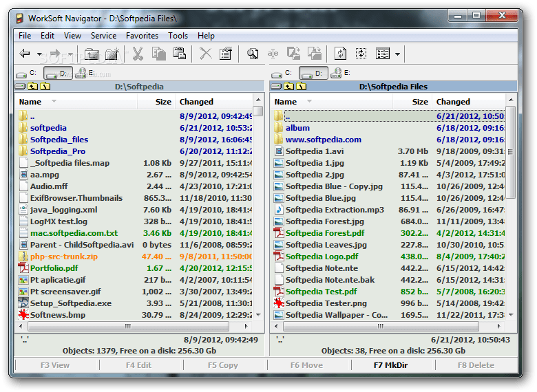Open the Edit menu
Viewport: 537px width, 392px height.
tap(48, 36)
